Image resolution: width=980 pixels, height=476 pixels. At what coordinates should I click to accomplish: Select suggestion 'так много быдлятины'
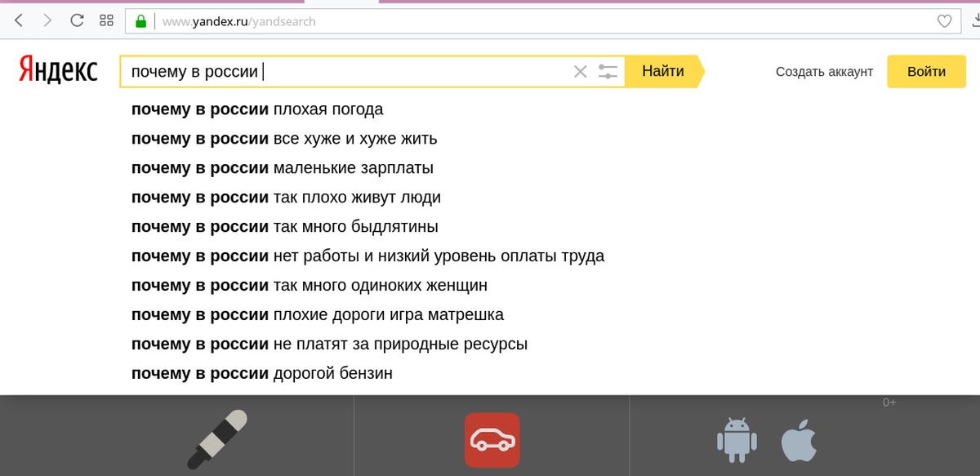pyautogui.click(x=285, y=227)
